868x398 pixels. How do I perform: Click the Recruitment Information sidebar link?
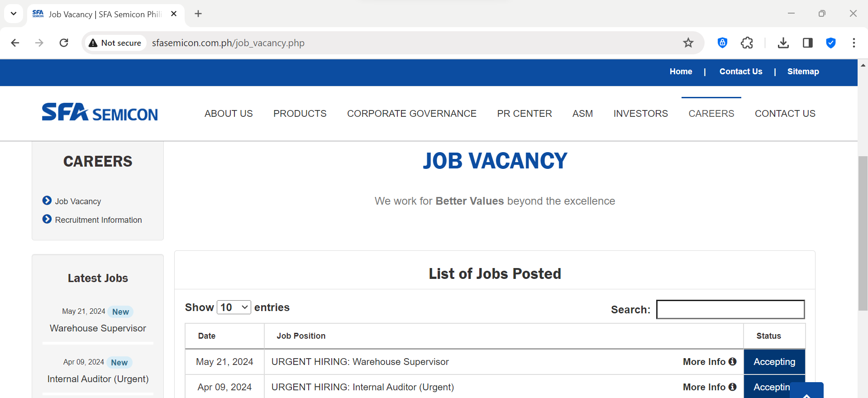[x=98, y=220]
